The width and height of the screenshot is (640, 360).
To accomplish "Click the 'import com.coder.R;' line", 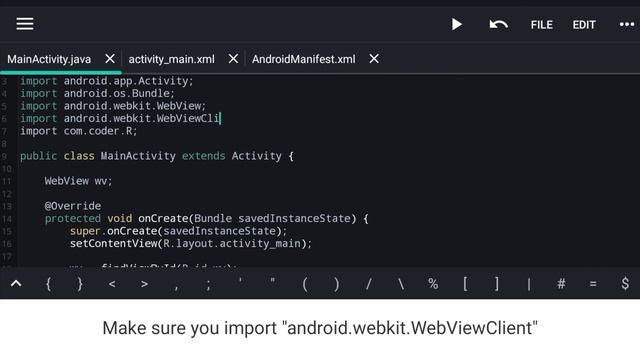I will tap(79, 131).
